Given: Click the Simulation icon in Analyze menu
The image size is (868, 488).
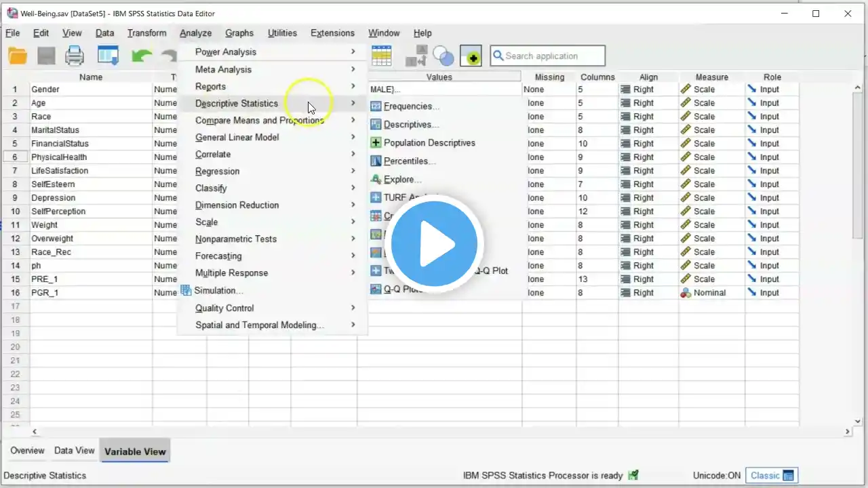Looking at the screenshot, I should (x=186, y=290).
